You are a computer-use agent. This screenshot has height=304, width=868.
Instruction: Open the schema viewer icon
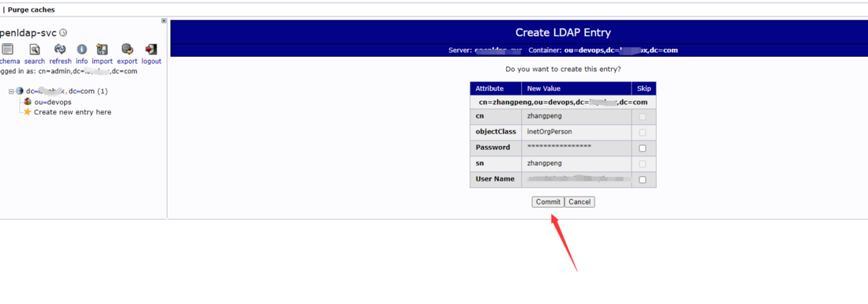click(x=7, y=49)
